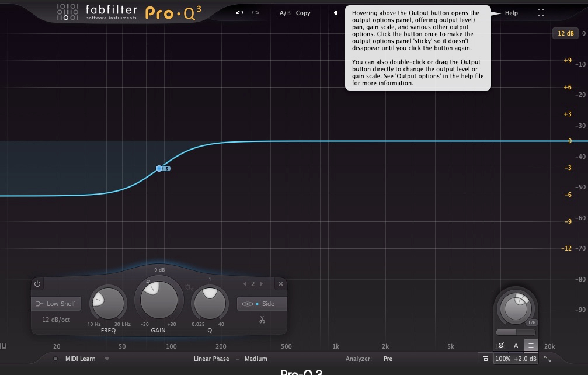Image resolution: width=588 pixels, height=375 pixels.
Task: Remove the band with the X button
Action: coord(281,284)
